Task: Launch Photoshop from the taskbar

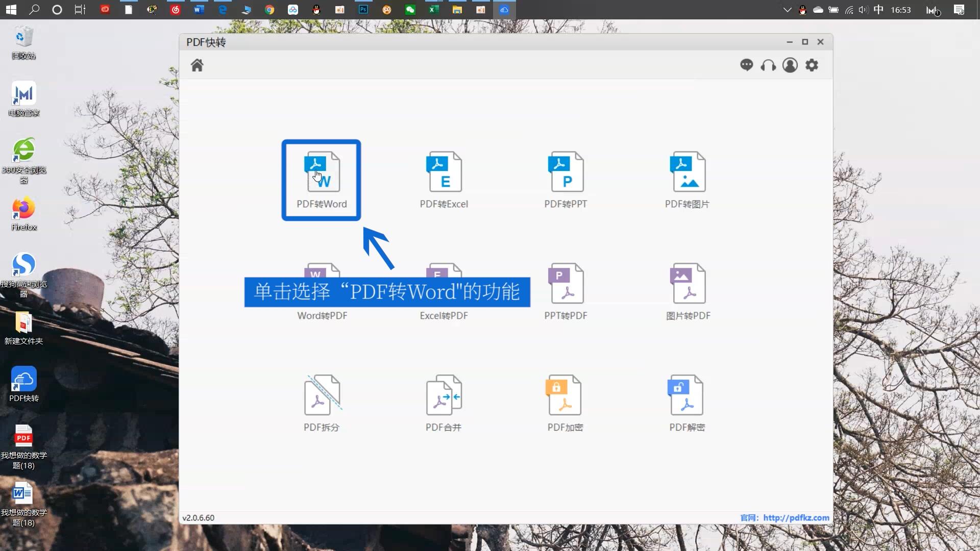Action: click(363, 9)
